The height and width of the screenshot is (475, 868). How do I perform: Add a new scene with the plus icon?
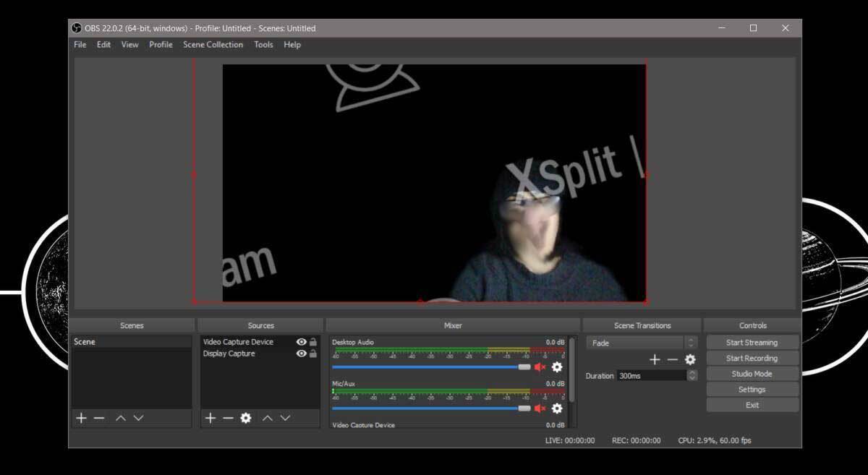point(81,418)
